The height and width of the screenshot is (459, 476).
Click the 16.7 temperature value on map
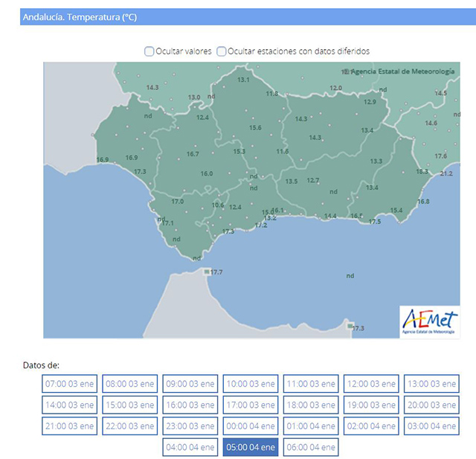pos(193,154)
